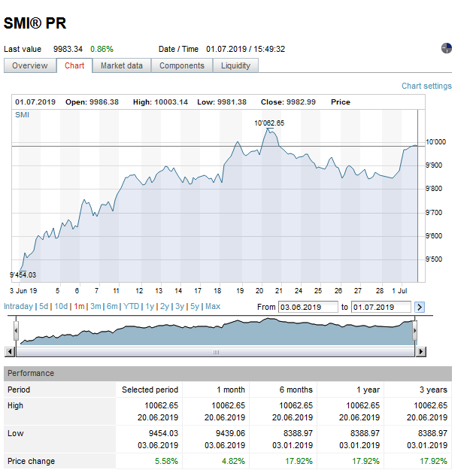Click Selected period column header
The height and width of the screenshot is (476, 467).
click(150, 390)
